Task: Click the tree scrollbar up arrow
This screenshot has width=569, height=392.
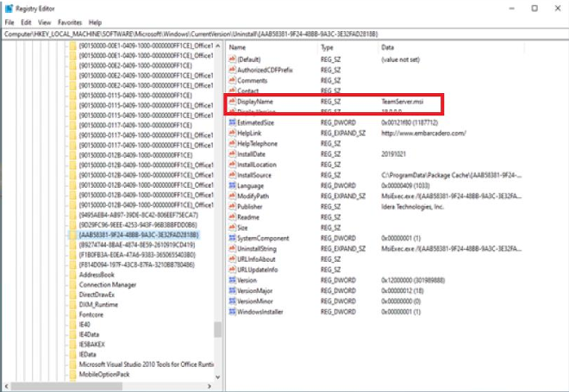Action: click(x=218, y=46)
